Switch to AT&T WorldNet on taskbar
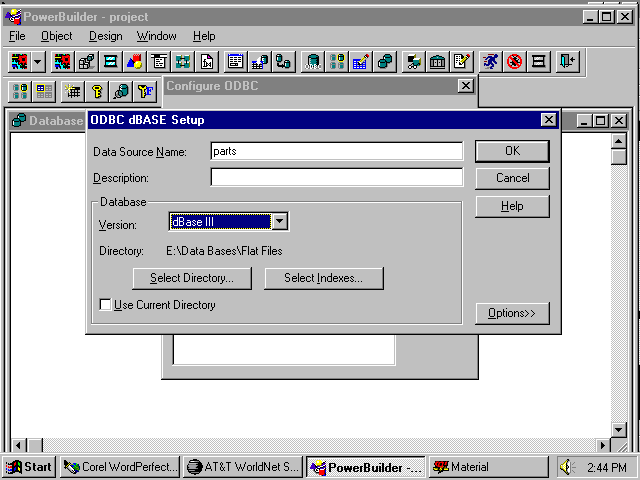The image size is (640, 480). pyautogui.click(x=243, y=467)
